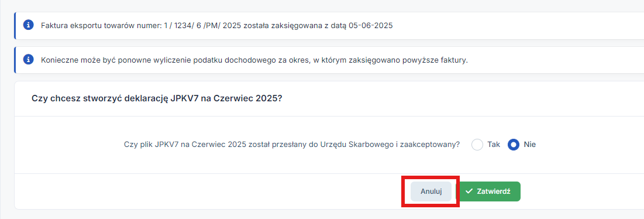Click info icon beside invoice booked notification
Image resolution: width=644 pixels, height=219 pixels.
click(28, 26)
